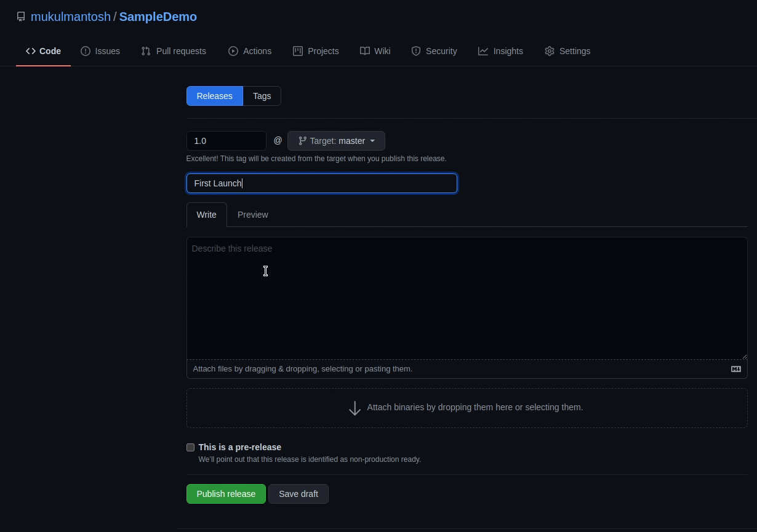View the Insights graph tab

click(x=500, y=51)
